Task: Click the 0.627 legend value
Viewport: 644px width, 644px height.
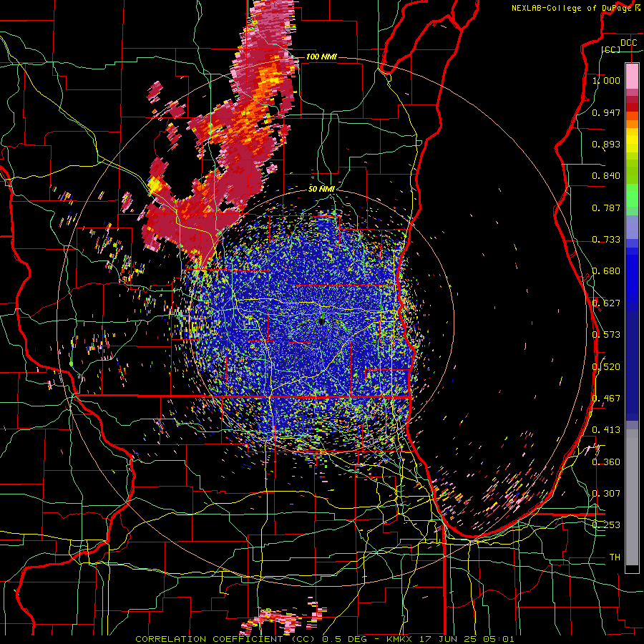Action: [x=606, y=303]
